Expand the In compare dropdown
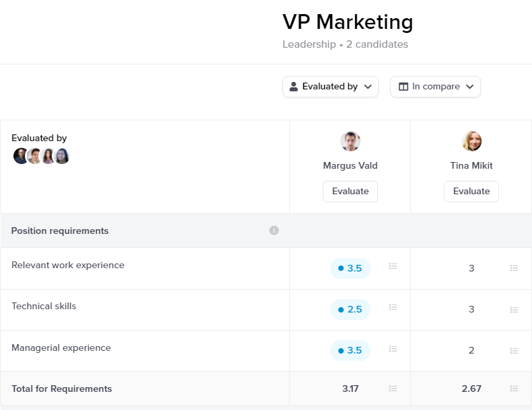 (x=435, y=87)
